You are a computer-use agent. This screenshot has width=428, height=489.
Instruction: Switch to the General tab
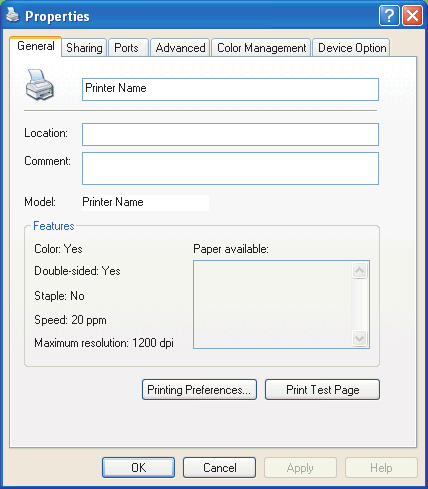36,46
